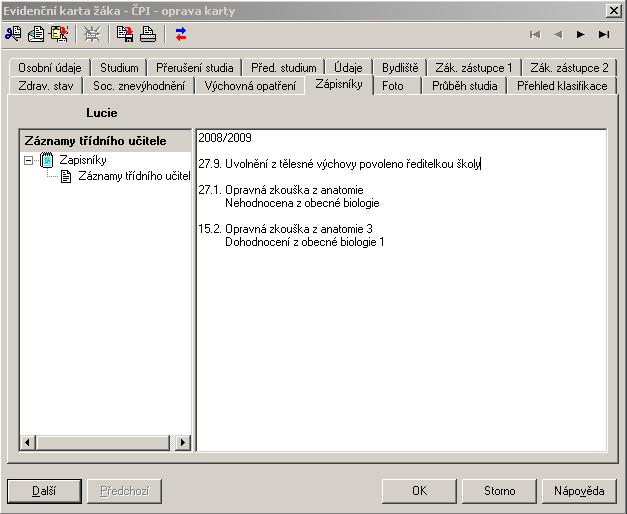Click the Předchozí button
Image resolution: width=627 pixels, height=514 pixels.
125,491
